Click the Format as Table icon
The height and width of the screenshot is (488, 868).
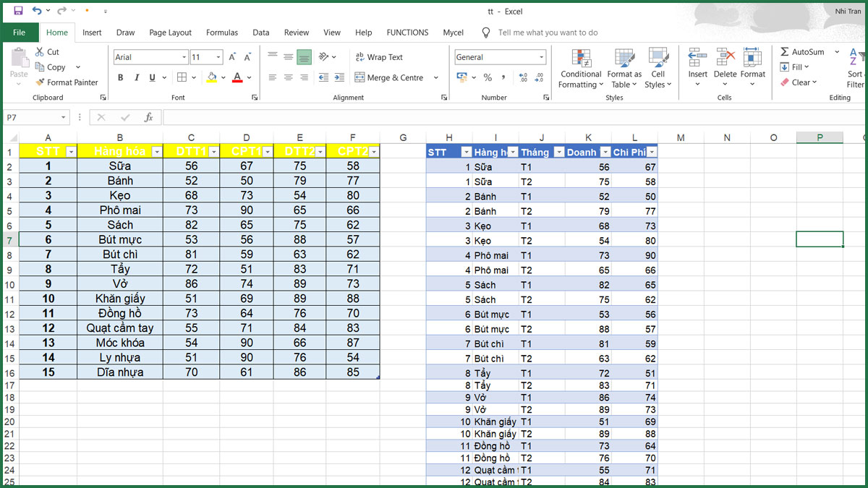click(623, 69)
